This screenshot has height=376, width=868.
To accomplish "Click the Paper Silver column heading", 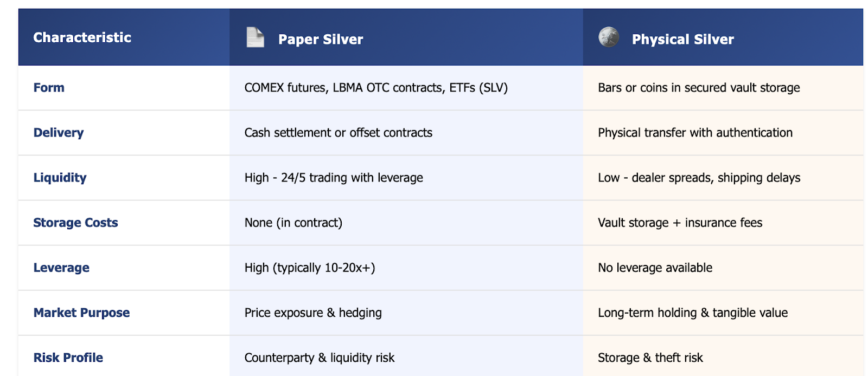I will click(321, 39).
